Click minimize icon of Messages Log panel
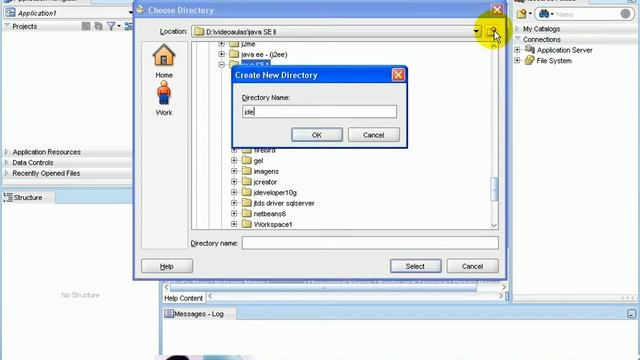Screen dimensions: 640x360 [631, 314]
